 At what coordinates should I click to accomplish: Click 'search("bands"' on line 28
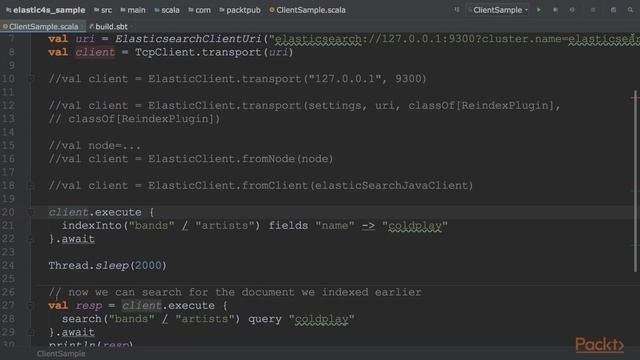point(108,319)
